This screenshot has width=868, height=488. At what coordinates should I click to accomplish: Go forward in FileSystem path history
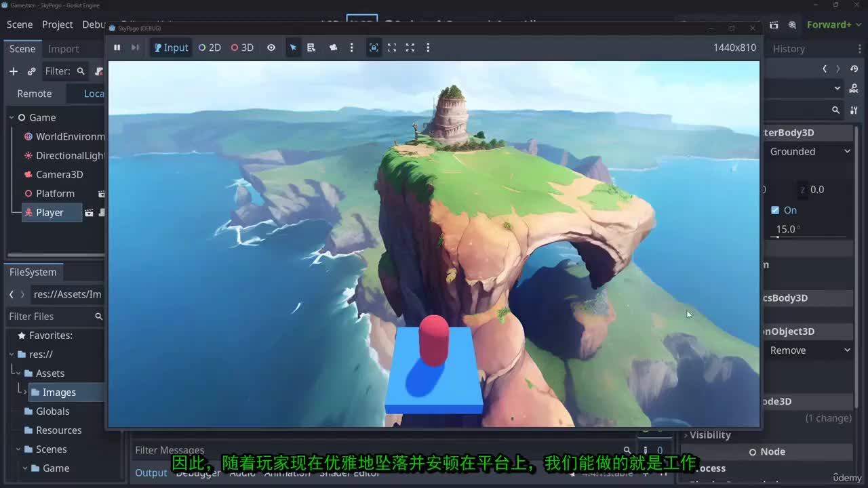coord(22,294)
